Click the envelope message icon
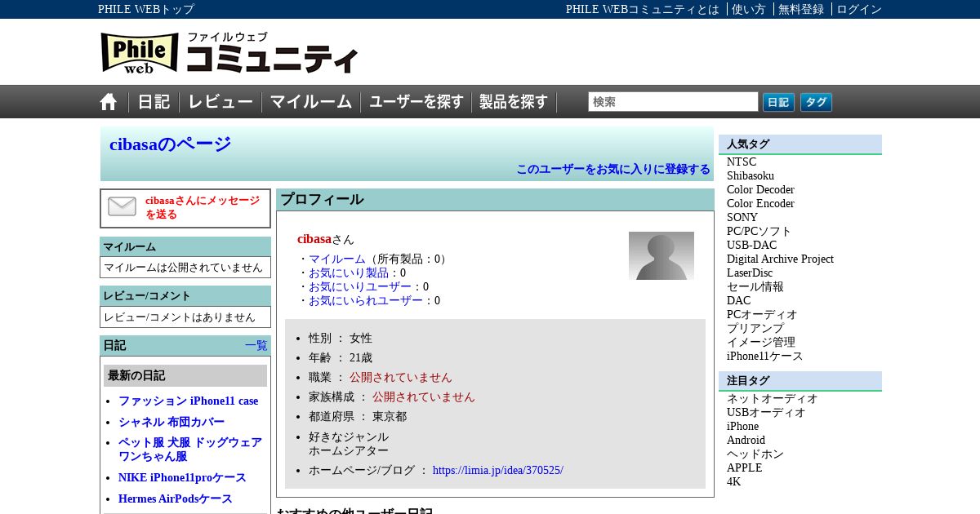Image resolution: width=980 pixels, height=514 pixels. point(122,207)
